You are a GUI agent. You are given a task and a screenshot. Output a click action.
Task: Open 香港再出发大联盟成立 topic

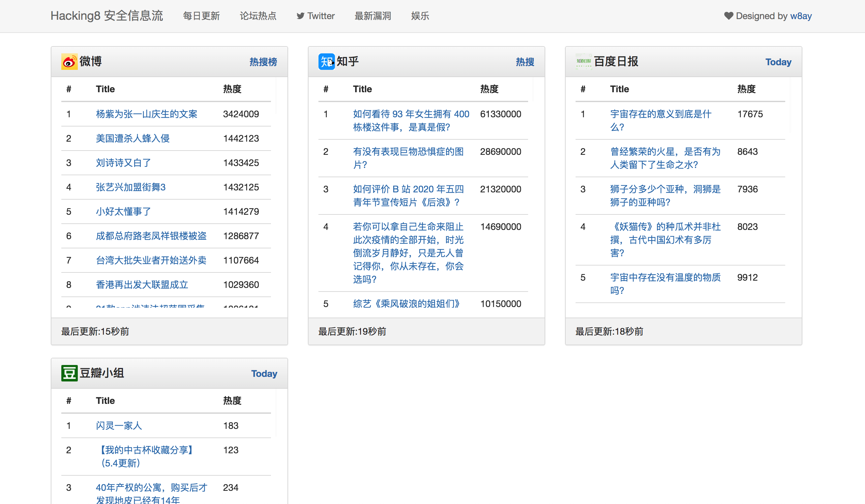pos(142,285)
